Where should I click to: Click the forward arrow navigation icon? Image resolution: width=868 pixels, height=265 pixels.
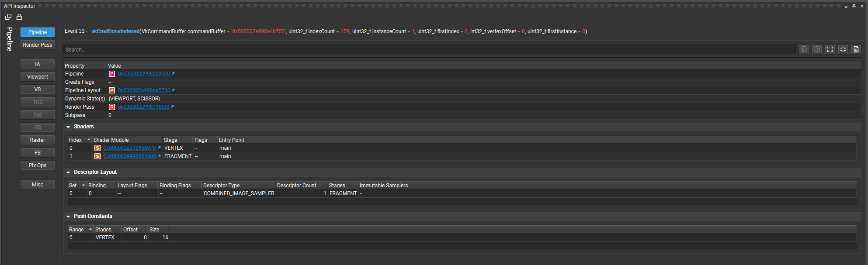[817, 49]
